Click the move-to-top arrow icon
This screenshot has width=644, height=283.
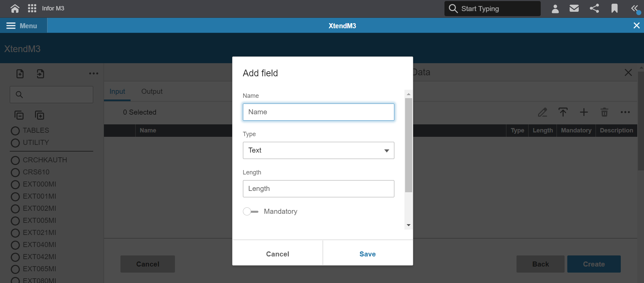point(563,112)
